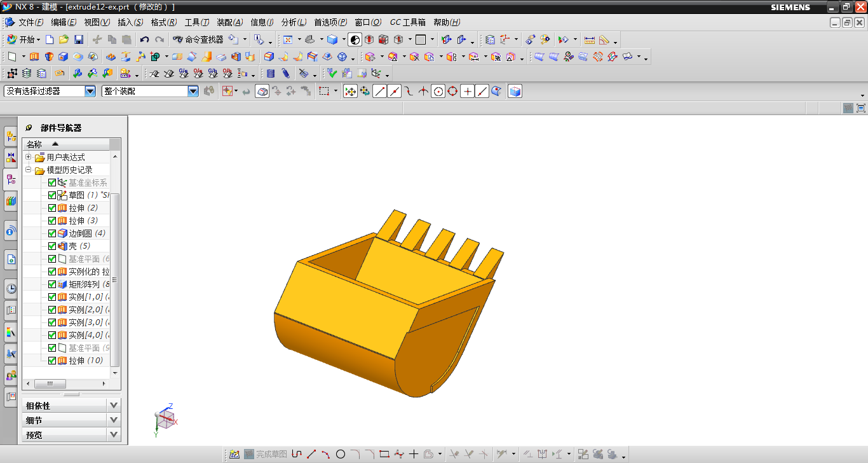
Task: Open the Constraint Navigator sidebar tab
Action: click(x=11, y=158)
